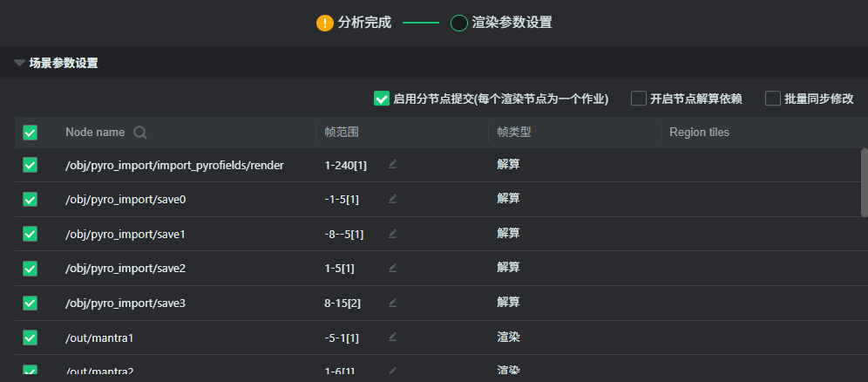The height and width of the screenshot is (382, 868).
Task: Click the 渲染参数设置 step circle
Action: click(459, 23)
